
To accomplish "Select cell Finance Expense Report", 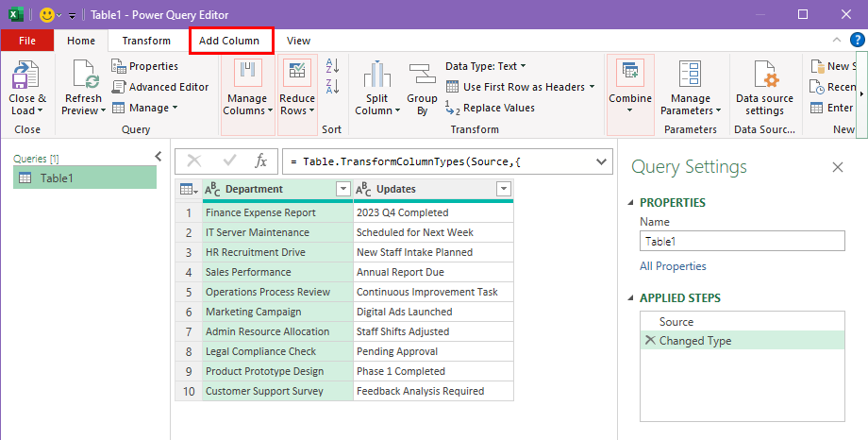I will pyautogui.click(x=278, y=212).
